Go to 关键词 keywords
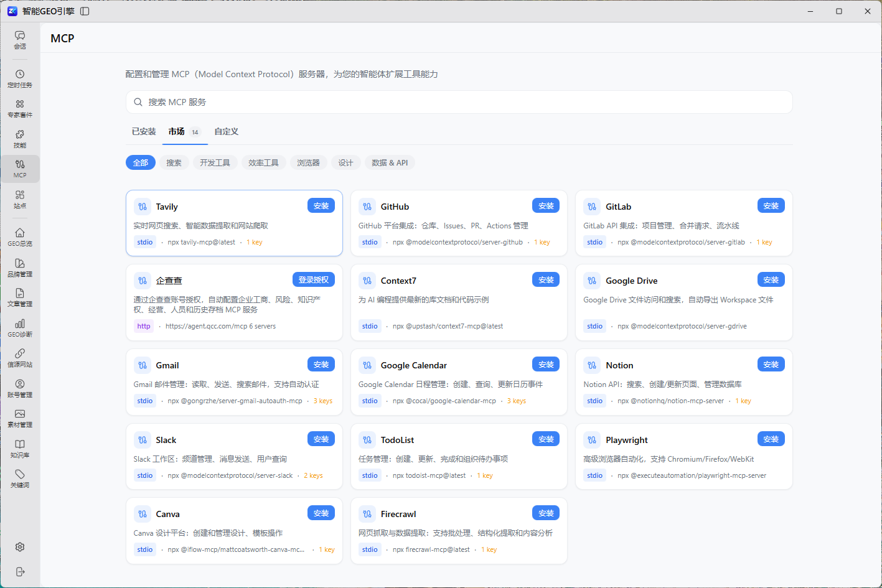The image size is (882, 588). click(20, 478)
